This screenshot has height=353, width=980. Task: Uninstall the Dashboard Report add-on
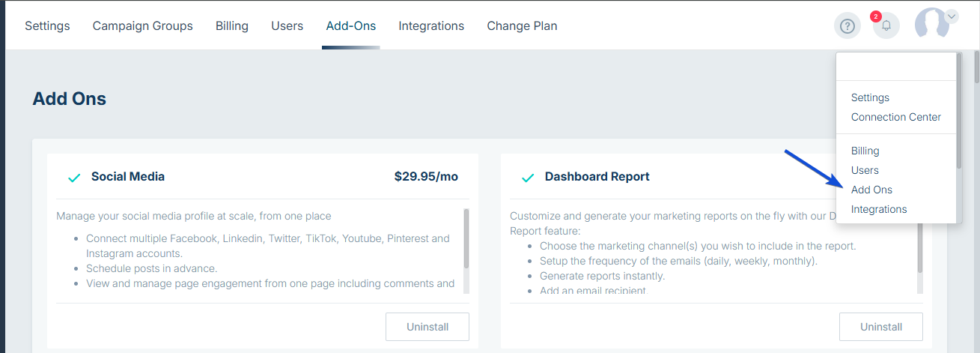coord(881,327)
